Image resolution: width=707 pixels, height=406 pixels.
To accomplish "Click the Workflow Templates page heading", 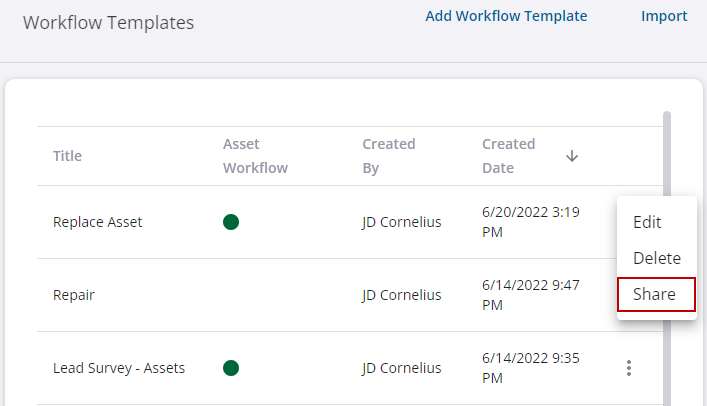I will (109, 23).
